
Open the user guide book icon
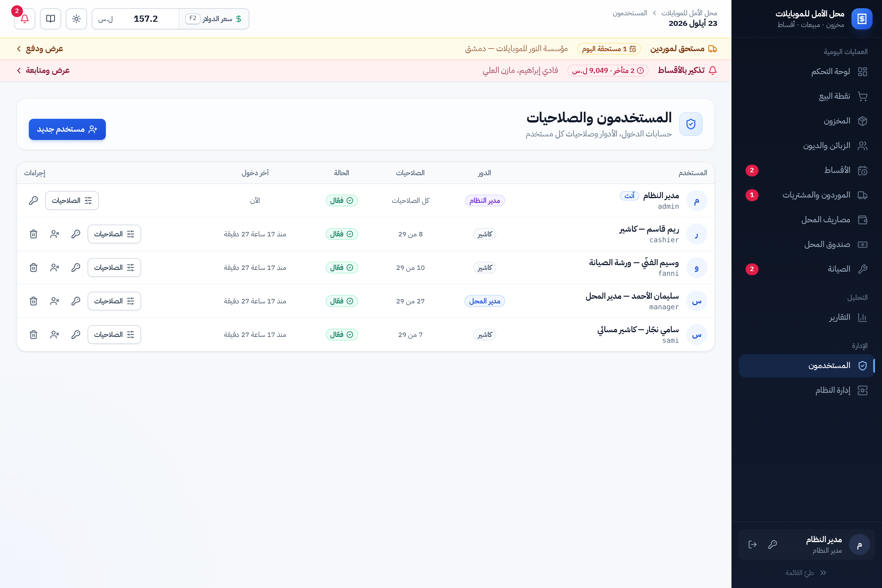tap(51, 19)
